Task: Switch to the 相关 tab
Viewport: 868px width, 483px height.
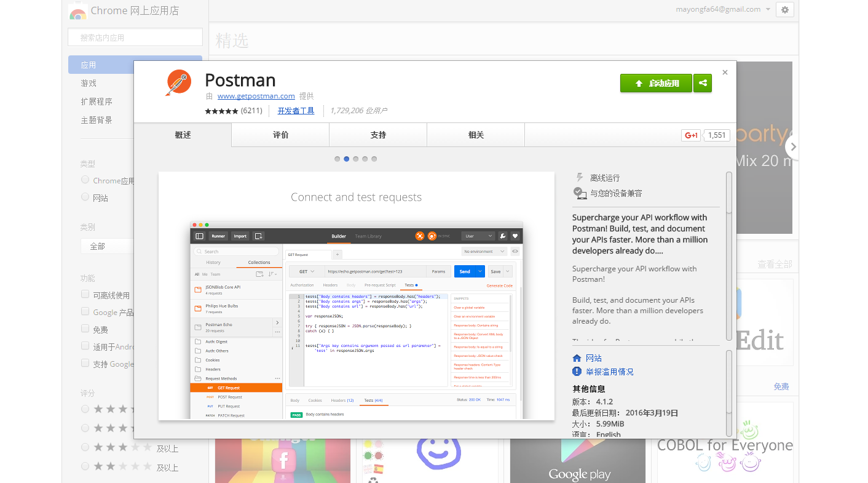Action: click(x=476, y=135)
